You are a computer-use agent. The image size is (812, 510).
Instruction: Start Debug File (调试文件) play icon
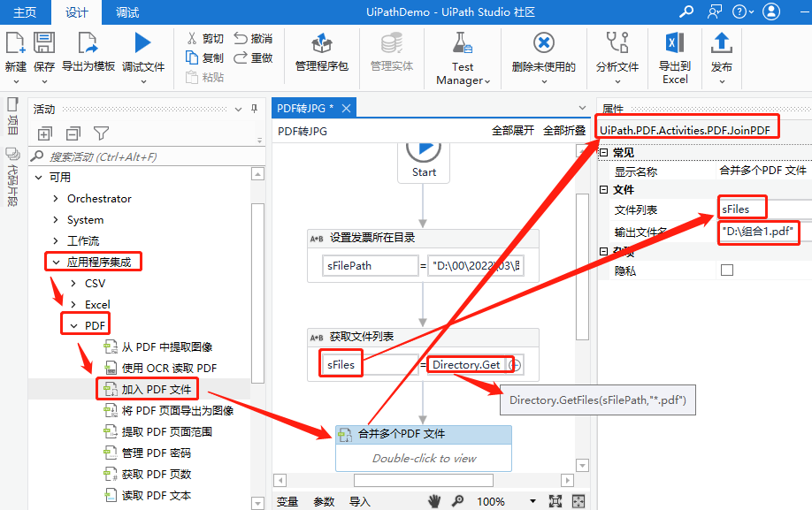pyautogui.click(x=142, y=43)
